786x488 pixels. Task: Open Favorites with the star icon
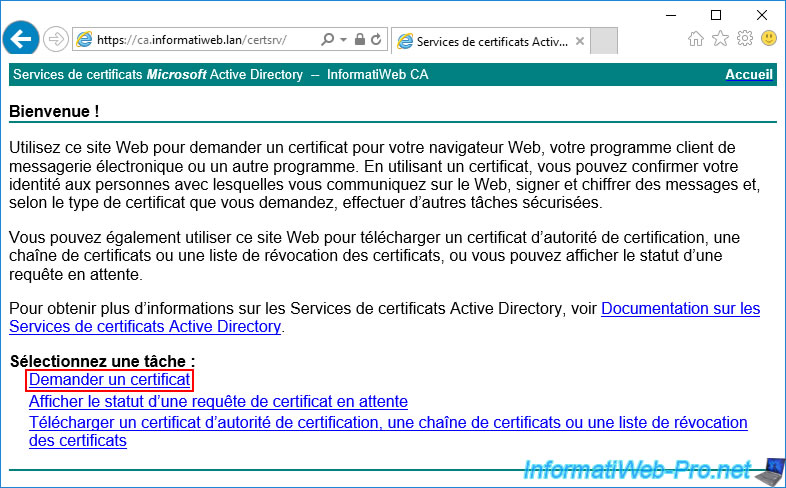tap(720, 38)
